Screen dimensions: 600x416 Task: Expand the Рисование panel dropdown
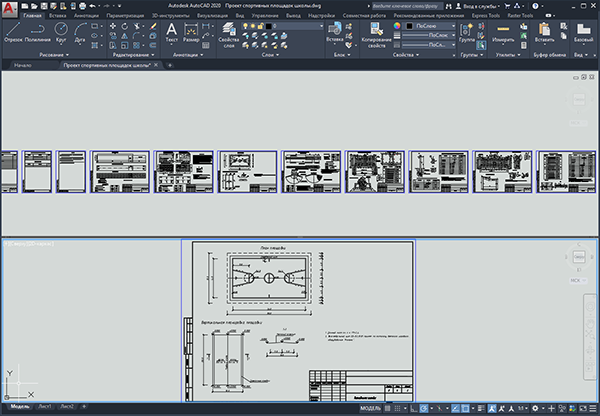[54, 55]
